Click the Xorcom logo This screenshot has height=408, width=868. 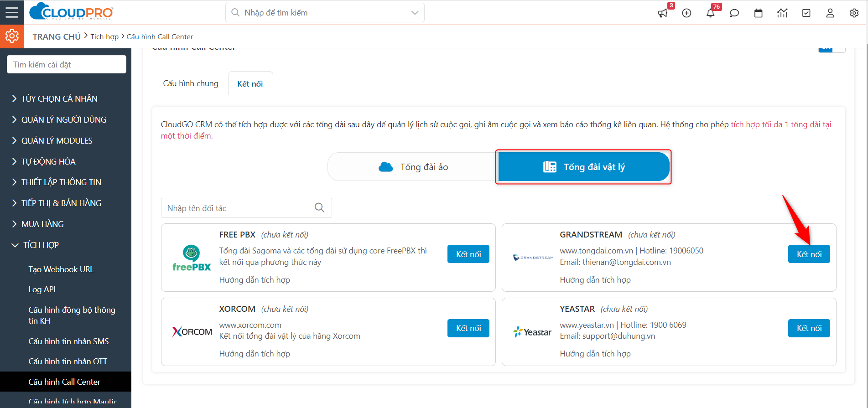click(192, 332)
